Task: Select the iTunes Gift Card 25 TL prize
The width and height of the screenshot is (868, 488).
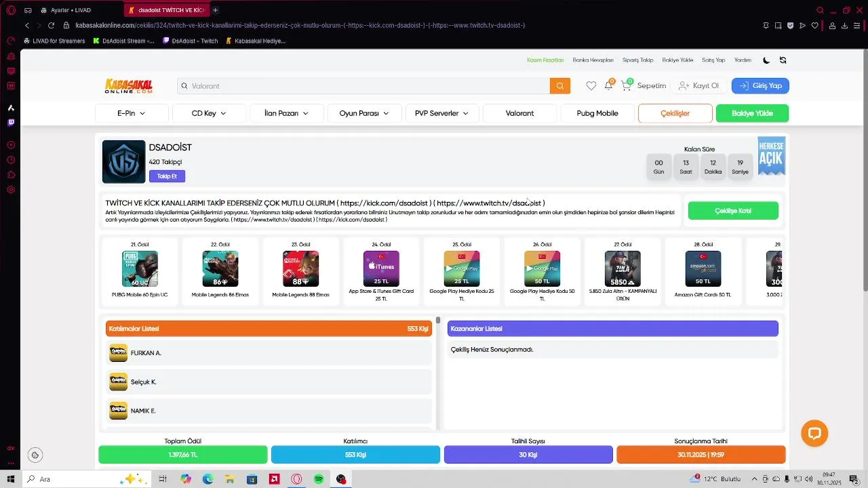Action: [381, 271]
